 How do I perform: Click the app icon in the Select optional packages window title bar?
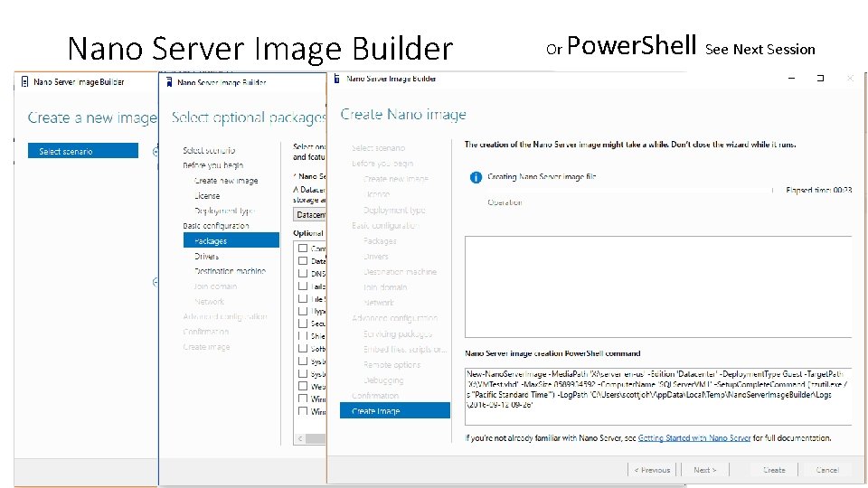[169, 82]
